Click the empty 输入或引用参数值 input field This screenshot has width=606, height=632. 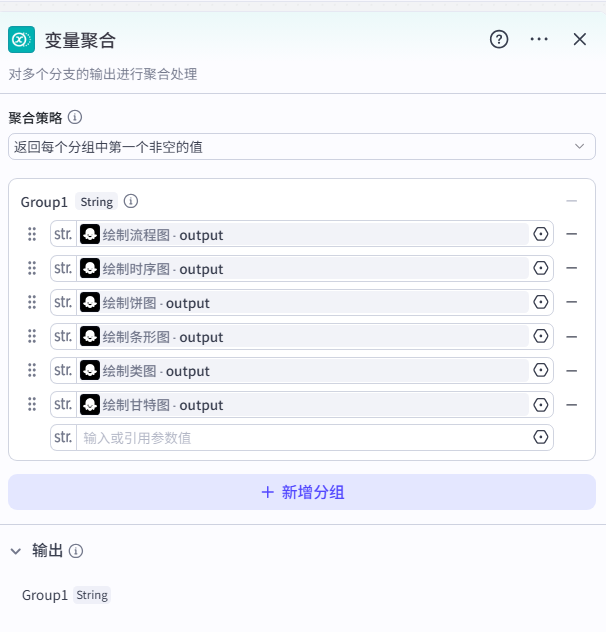[x=300, y=438]
